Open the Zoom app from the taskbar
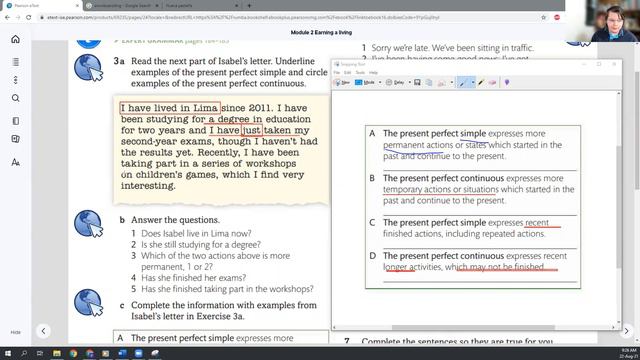Image resolution: width=640 pixels, height=360 pixels. click(138, 353)
